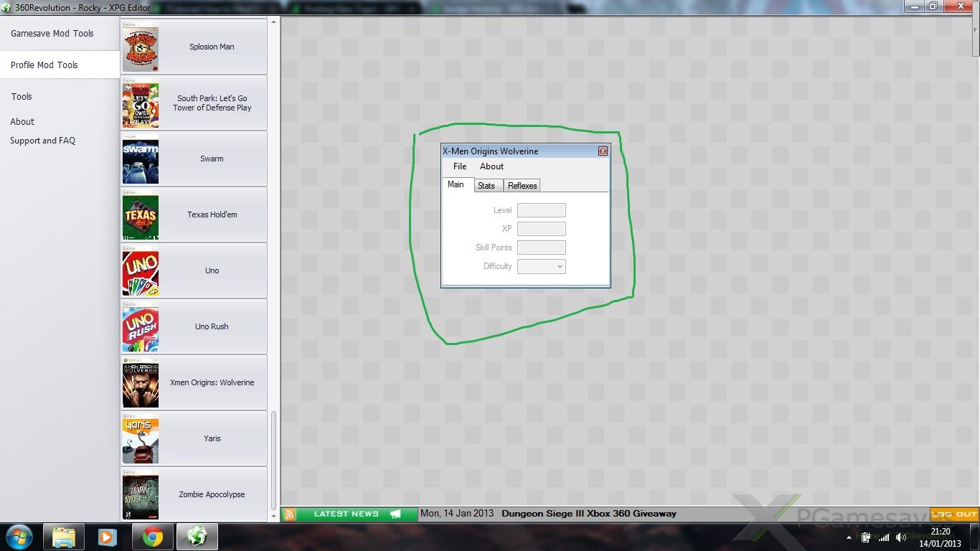Image resolution: width=980 pixels, height=551 pixels.
Task: Open Support and FAQ link
Action: click(x=42, y=141)
